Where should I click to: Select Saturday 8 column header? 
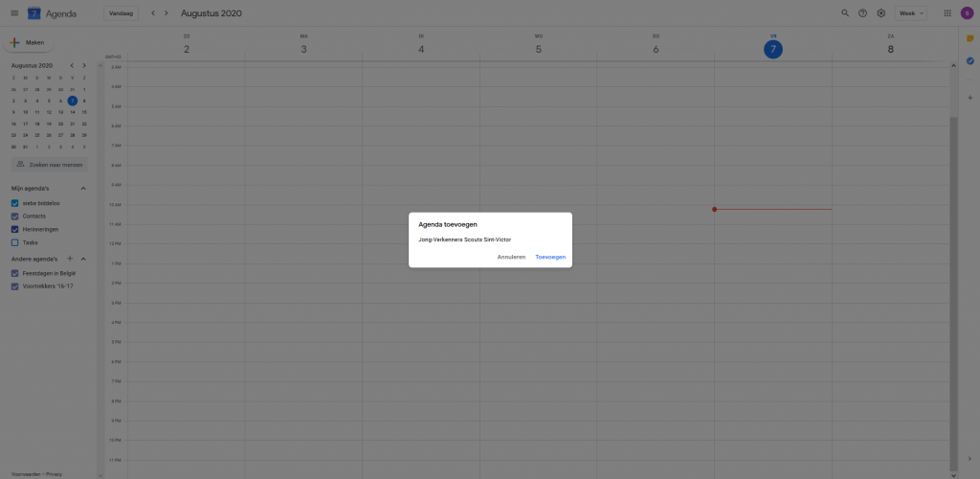coord(891,45)
